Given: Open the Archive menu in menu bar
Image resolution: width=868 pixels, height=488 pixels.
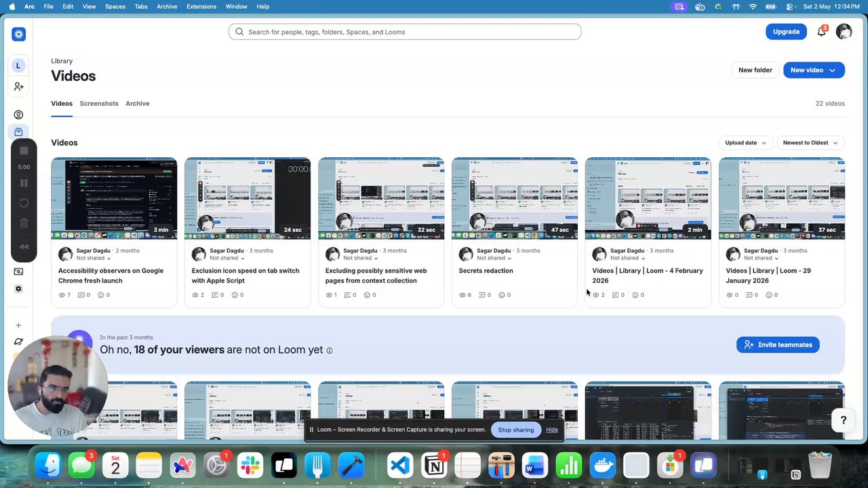Looking at the screenshot, I should click(x=167, y=7).
